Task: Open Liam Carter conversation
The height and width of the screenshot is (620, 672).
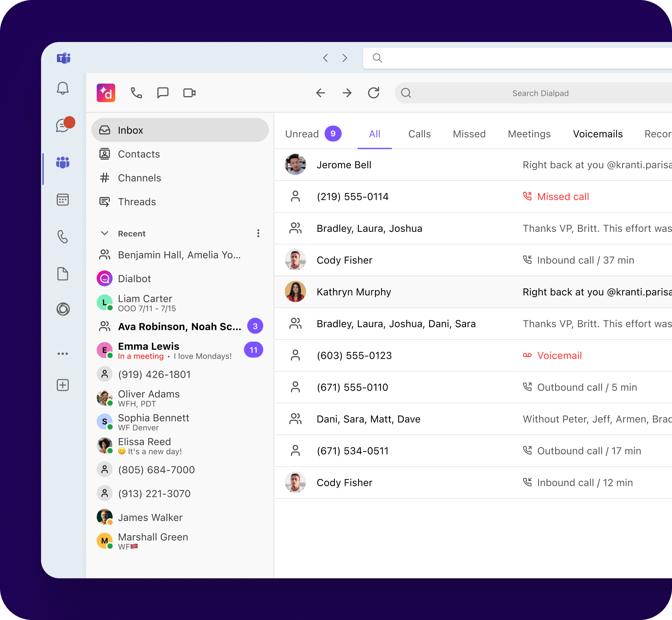Action: (180, 302)
